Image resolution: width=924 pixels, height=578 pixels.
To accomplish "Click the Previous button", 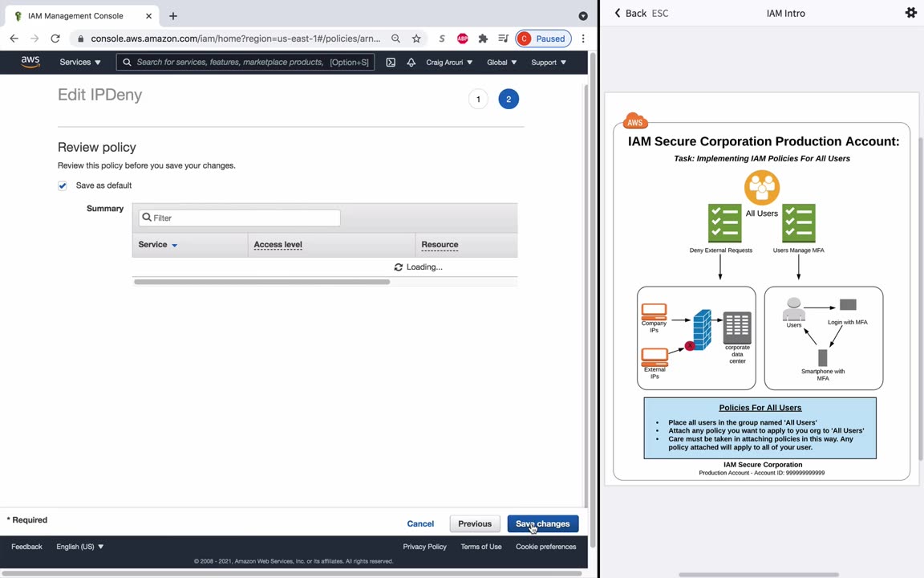I will (x=474, y=523).
